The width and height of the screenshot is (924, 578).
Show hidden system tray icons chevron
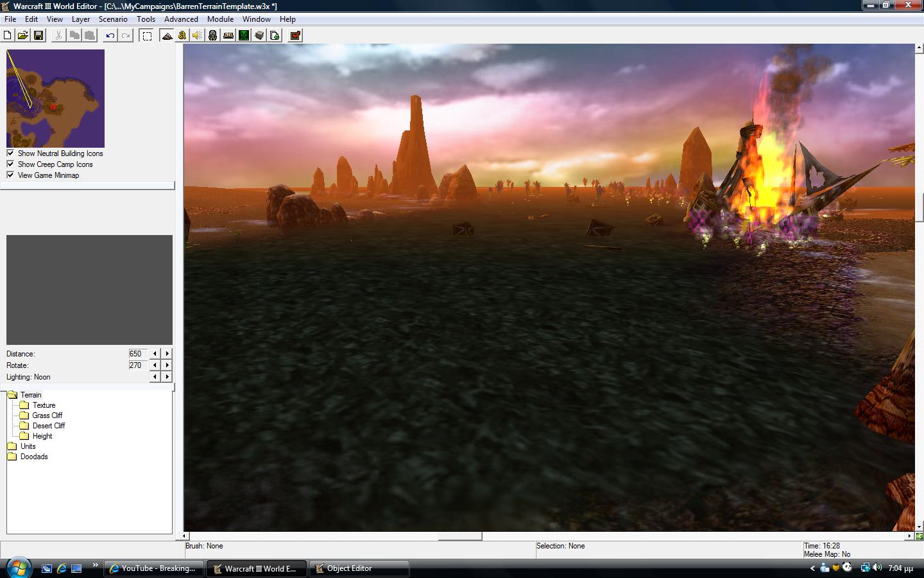click(x=812, y=568)
